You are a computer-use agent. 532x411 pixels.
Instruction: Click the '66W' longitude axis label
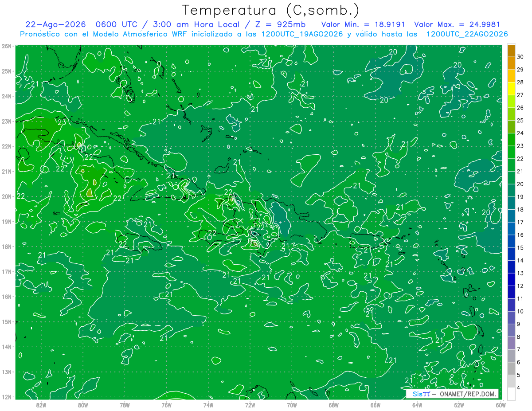tap(375, 405)
